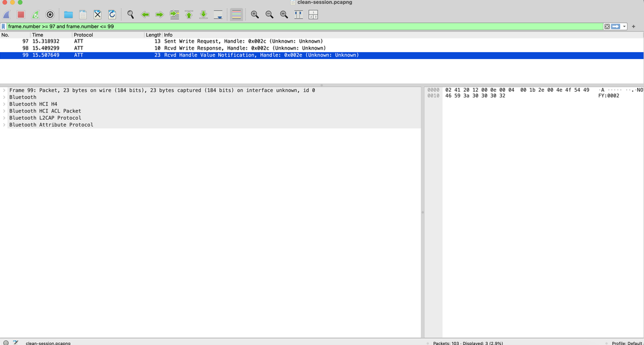The height and width of the screenshot is (345, 644).
Task: Open Find a packet magnifier icon
Action: (x=131, y=15)
